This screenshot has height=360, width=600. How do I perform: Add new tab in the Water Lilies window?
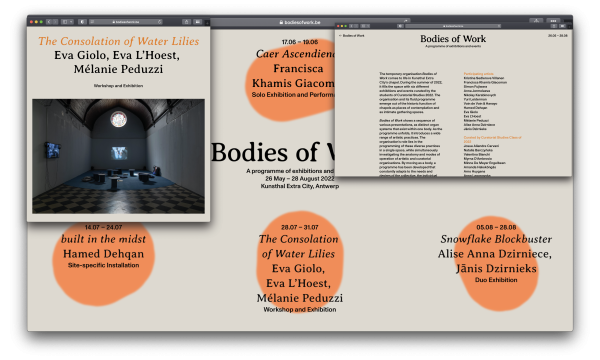click(x=207, y=23)
